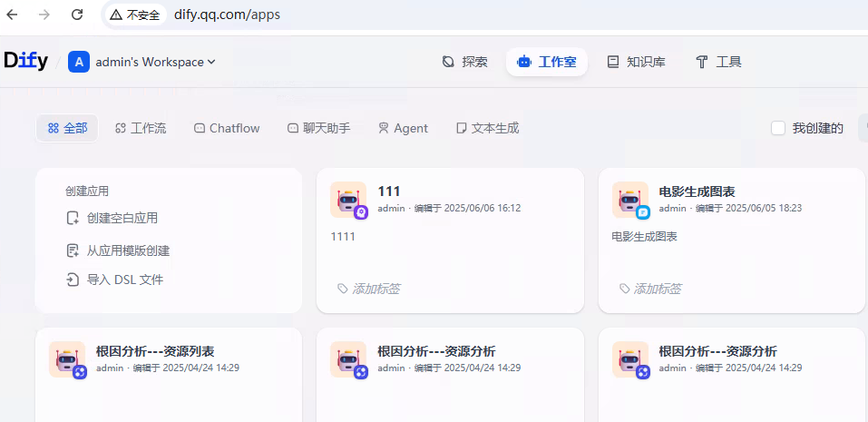Click the robot icon of app 111
The image size is (868, 422).
[348, 200]
